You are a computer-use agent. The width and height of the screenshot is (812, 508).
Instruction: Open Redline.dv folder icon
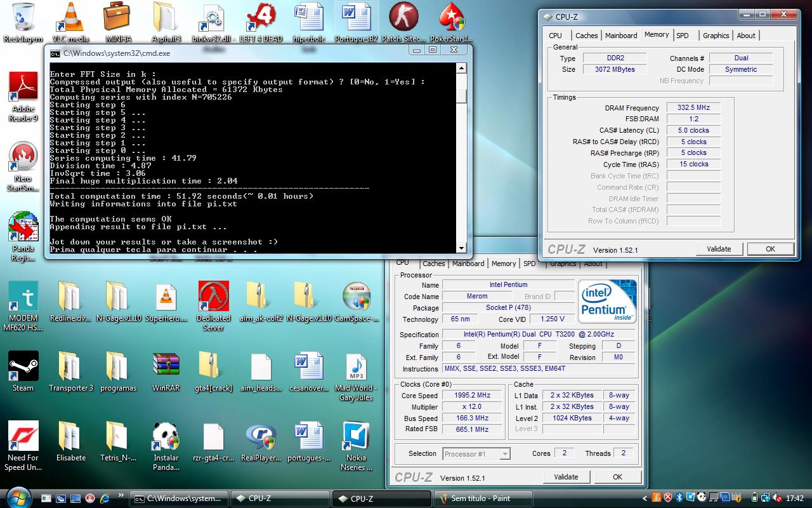click(70, 301)
